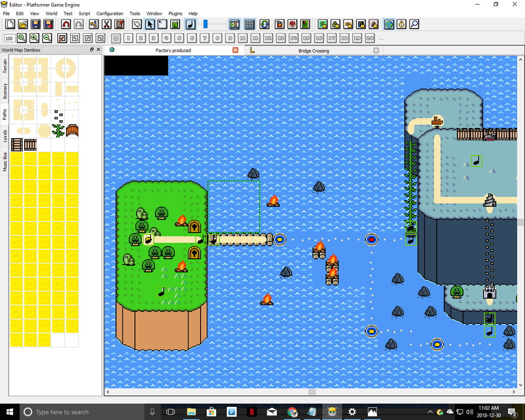Lock music boxes with pink lock icon
Viewport: 525px width, 420px height.
[374, 24]
